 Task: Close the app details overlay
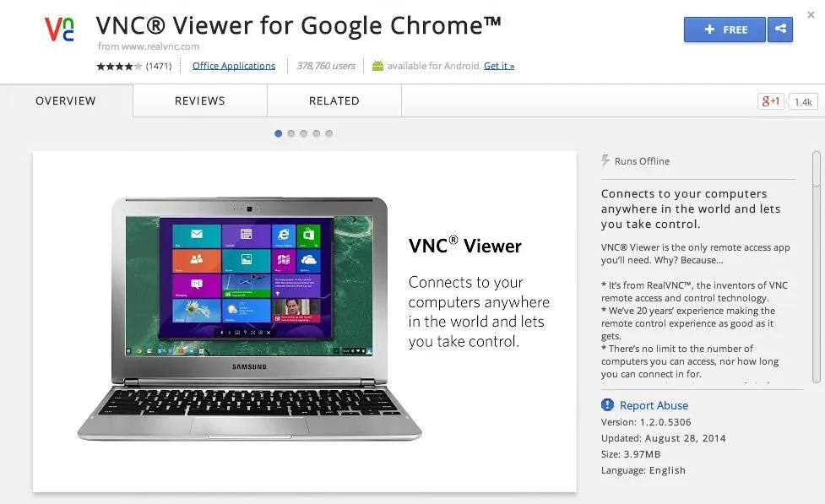[811, 15]
